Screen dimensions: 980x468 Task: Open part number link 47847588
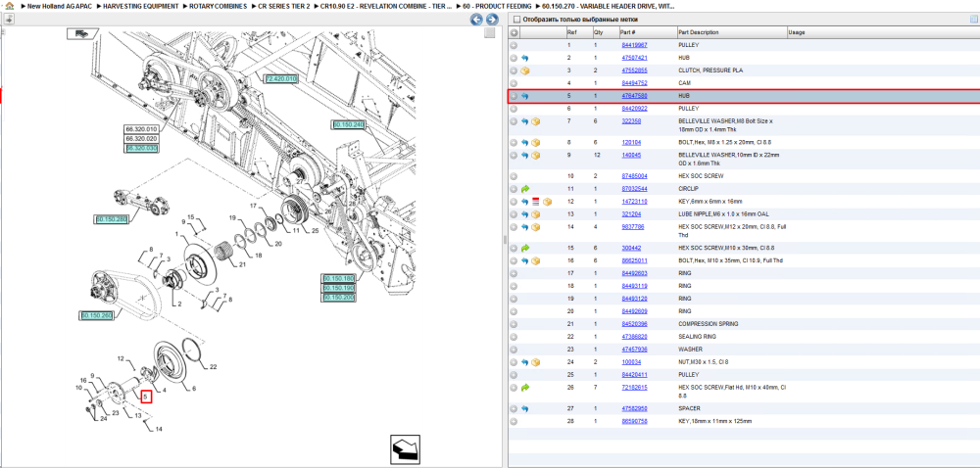click(634, 96)
